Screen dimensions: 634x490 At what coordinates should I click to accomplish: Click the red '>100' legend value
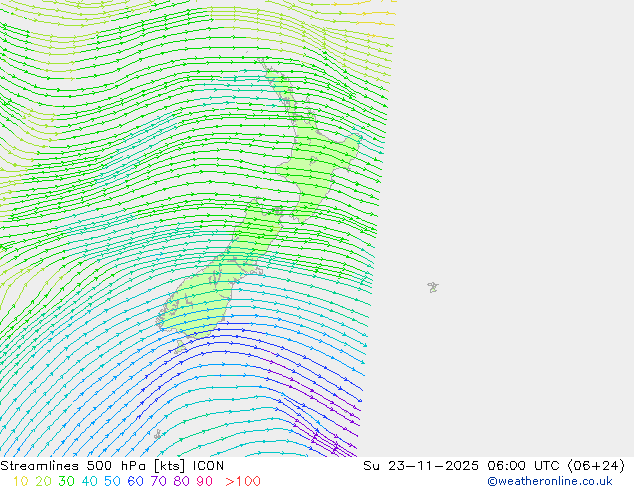[x=243, y=481]
